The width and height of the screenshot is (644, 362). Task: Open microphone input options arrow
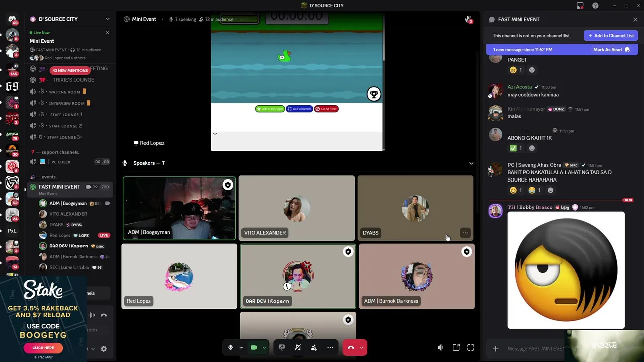pyautogui.click(x=241, y=347)
